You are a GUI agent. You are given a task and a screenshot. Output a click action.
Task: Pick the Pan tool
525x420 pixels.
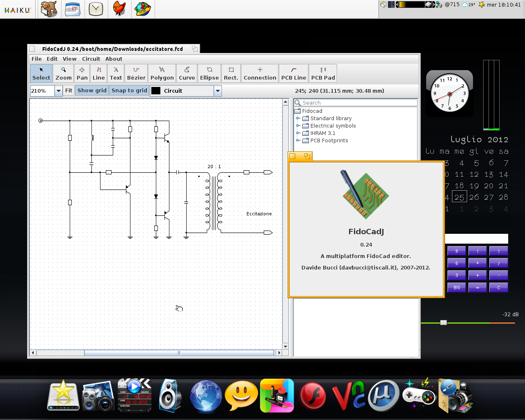(x=82, y=73)
